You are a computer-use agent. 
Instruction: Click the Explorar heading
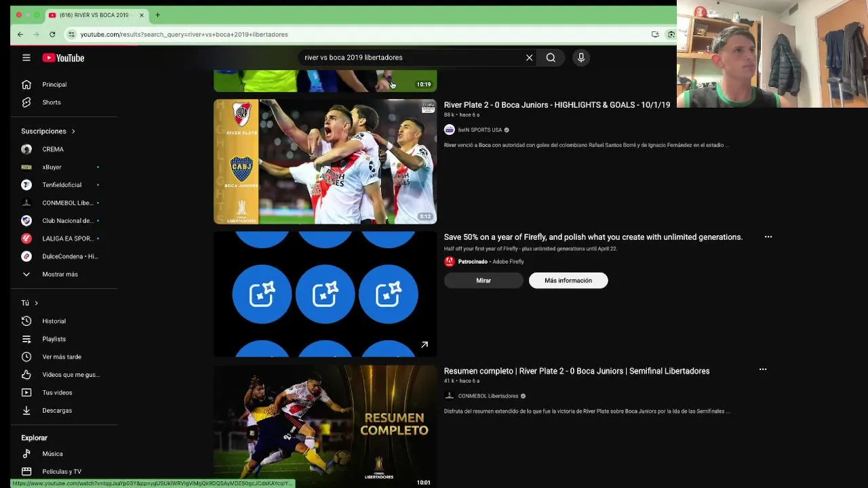[34, 438]
